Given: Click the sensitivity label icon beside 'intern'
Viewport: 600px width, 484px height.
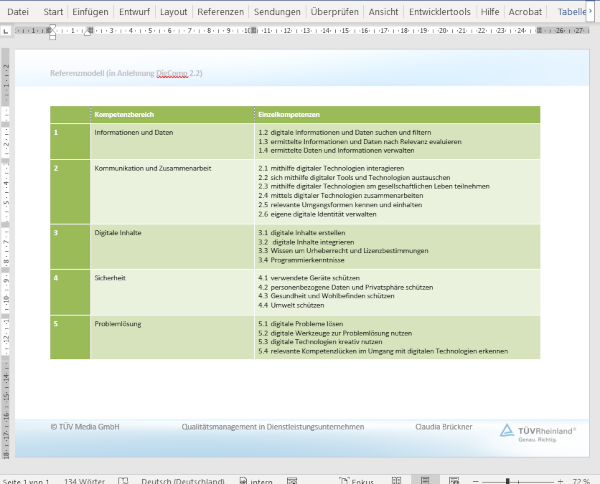Looking at the screenshot, I should pyautogui.click(x=242, y=479).
